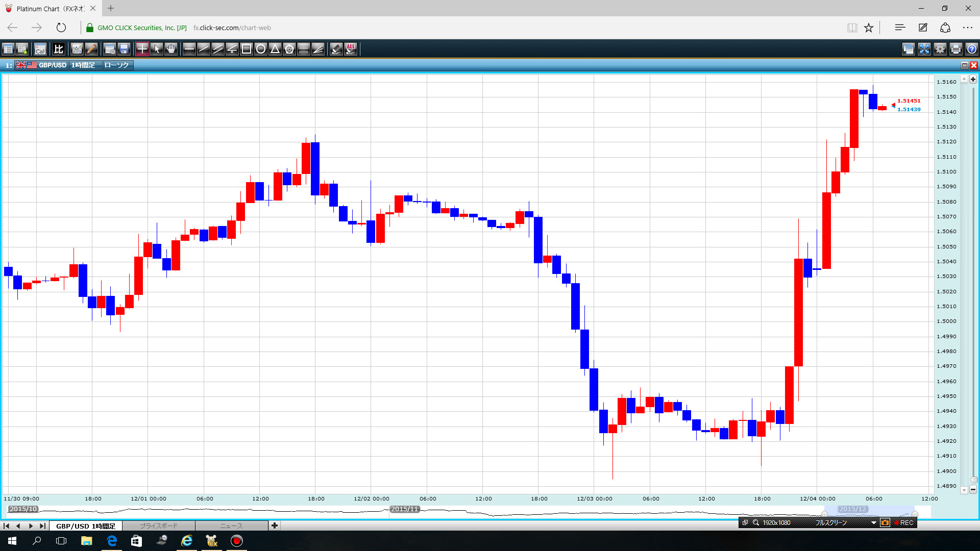The image size is (980, 551).
Task: Click the erase ALL drawings icon
Action: click(351, 49)
